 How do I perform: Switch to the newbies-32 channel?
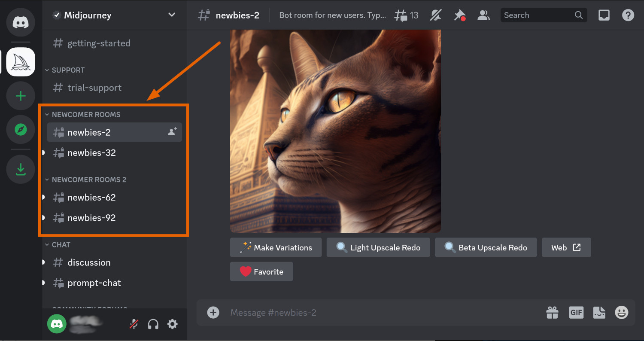[91, 153]
